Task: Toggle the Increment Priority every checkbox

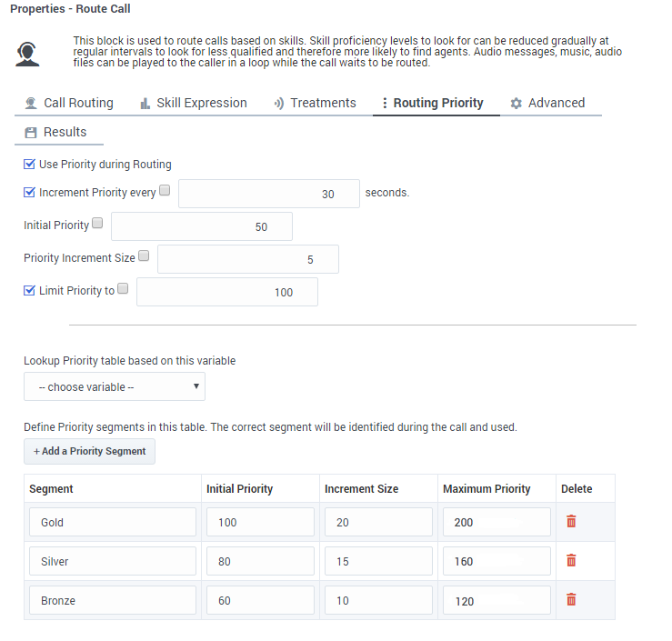Action: coord(29,193)
